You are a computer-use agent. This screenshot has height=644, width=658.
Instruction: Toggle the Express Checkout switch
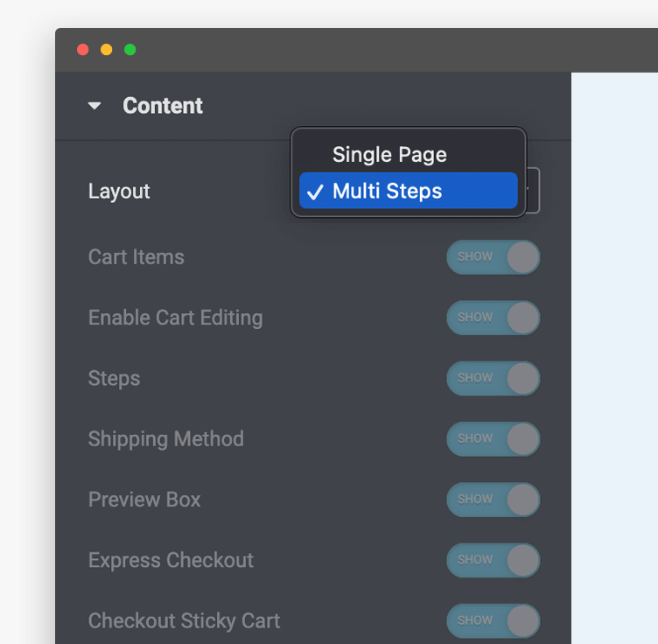tap(493, 560)
